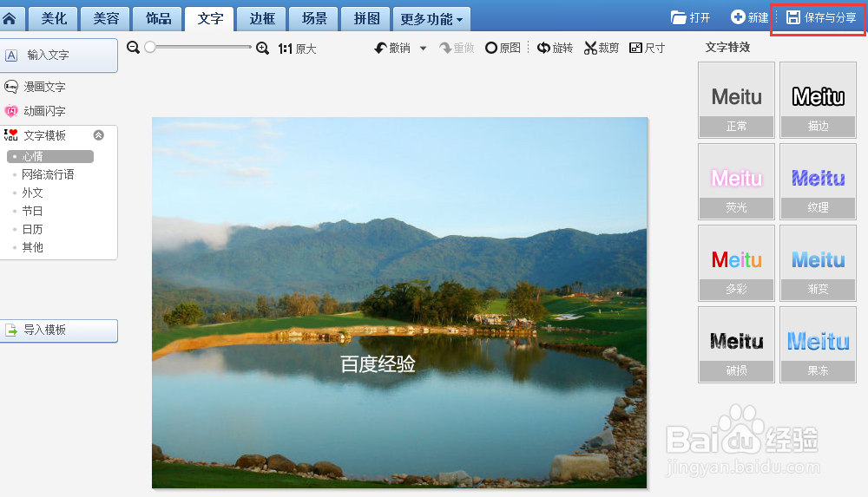868x497 pixels.
Task: Apply the 描边 outline text effect
Action: [819, 100]
